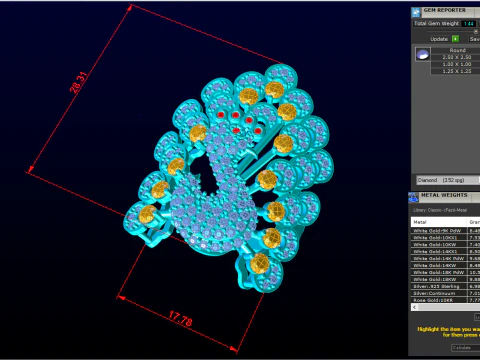The width and height of the screenshot is (480, 360).
Task: Click the Metal Weights panel icon
Action: click(414, 197)
